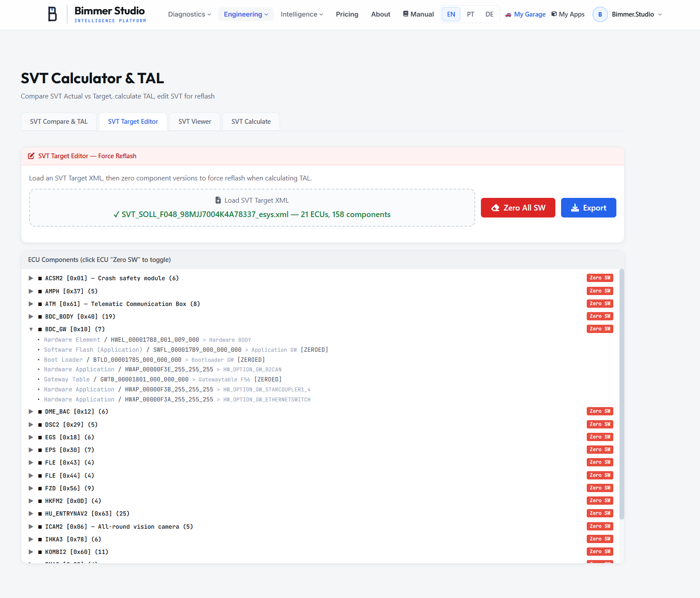Screen dimensions: 700x598
Task: Expand the EGS ECU tree row
Action: click(31, 437)
